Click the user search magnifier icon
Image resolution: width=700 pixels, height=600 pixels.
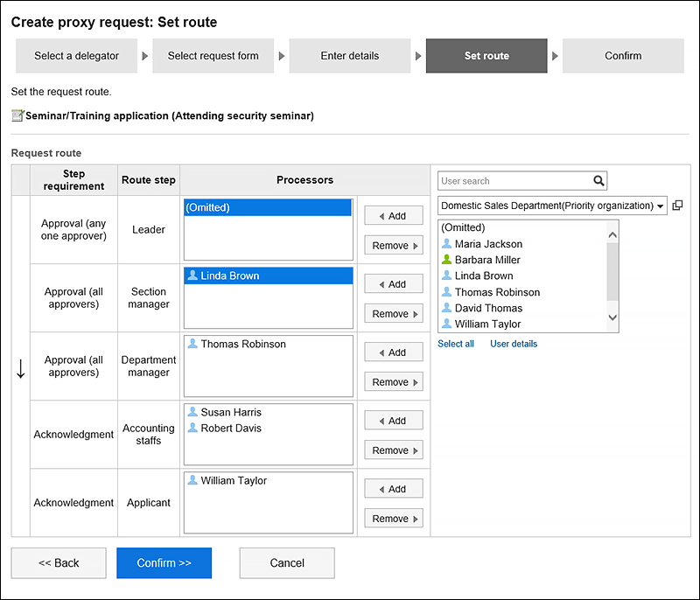point(598,181)
